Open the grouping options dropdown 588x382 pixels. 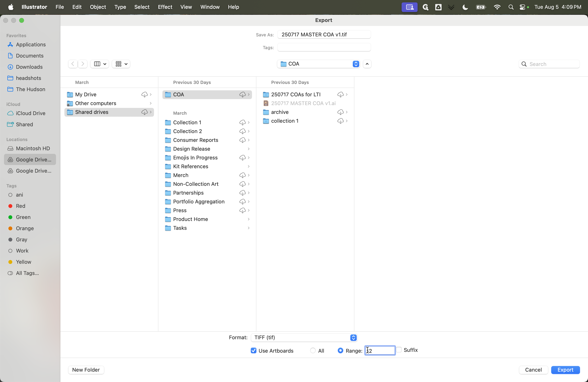pos(121,64)
